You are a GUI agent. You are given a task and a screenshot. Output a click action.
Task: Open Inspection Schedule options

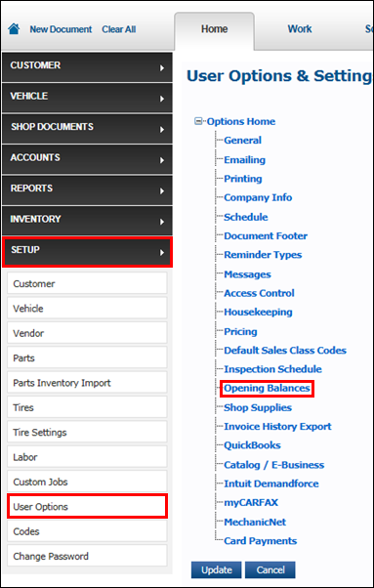272,369
